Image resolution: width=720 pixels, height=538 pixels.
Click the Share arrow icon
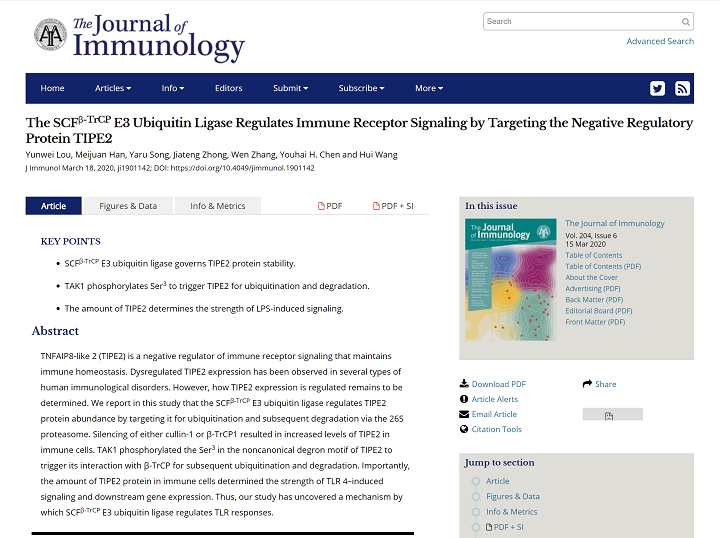[587, 384]
